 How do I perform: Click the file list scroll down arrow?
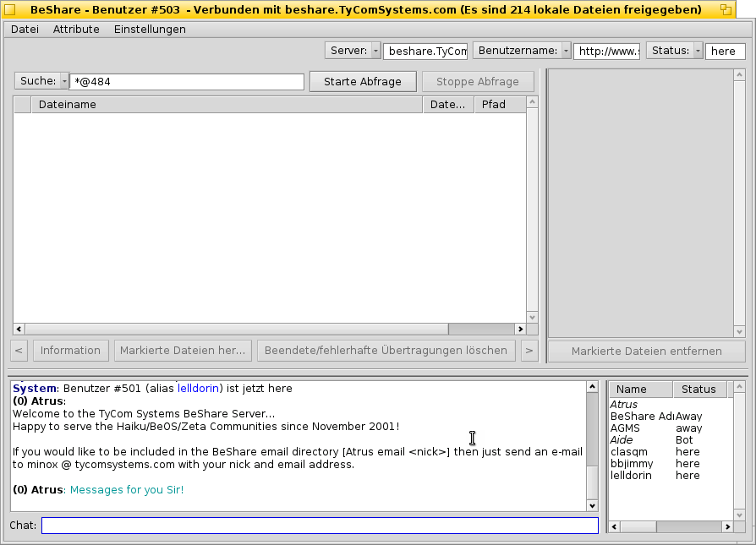tap(532, 317)
